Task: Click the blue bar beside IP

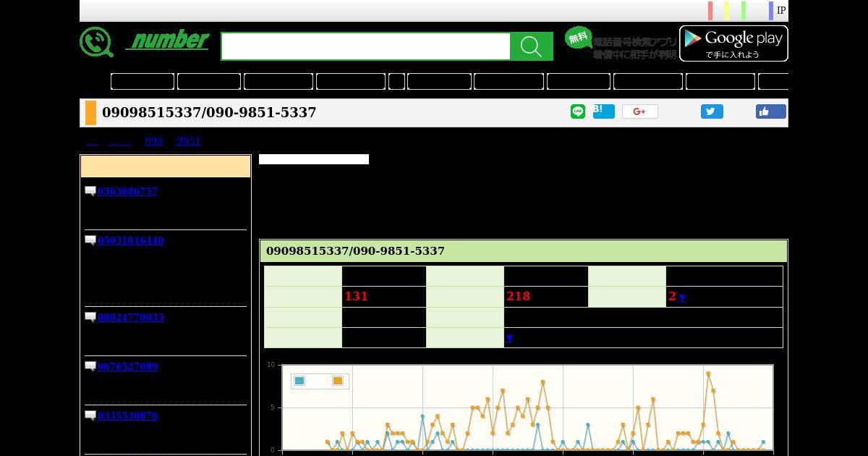Action: [771, 11]
